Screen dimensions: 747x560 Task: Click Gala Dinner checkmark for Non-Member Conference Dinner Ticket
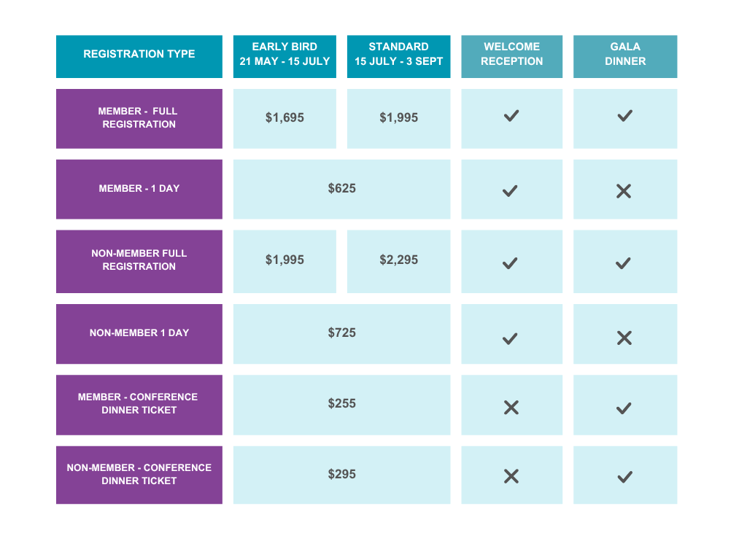click(x=624, y=477)
